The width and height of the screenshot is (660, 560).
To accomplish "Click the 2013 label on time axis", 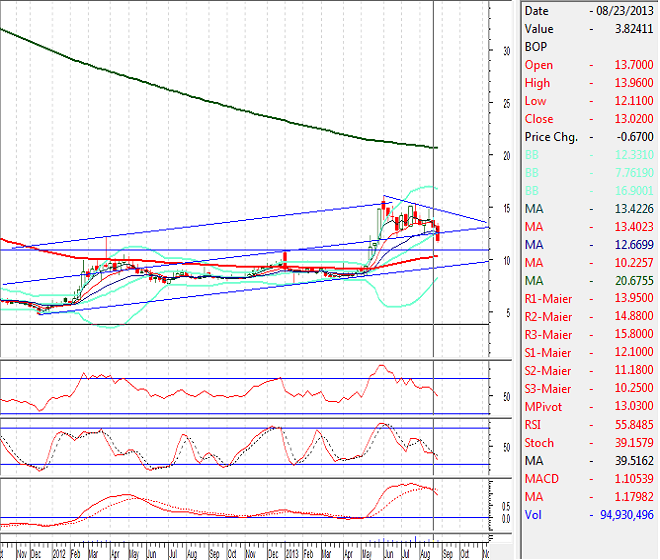I will tap(290, 552).
